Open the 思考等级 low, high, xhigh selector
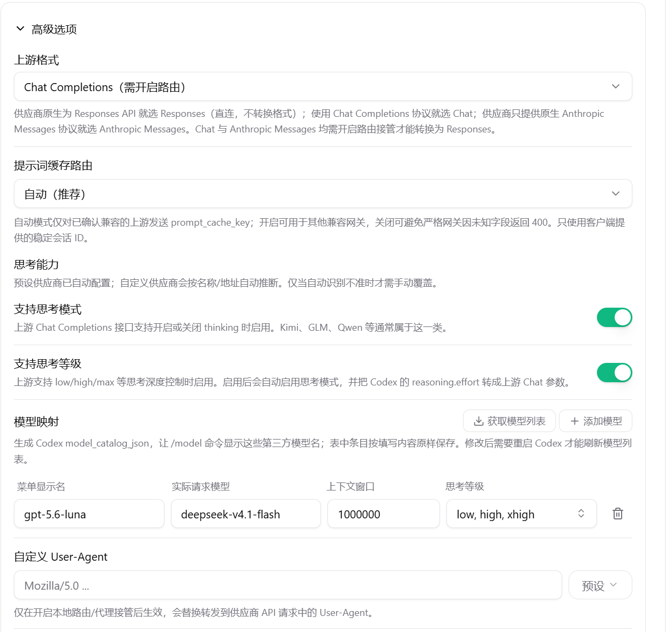The width and height of the screenshot is (672, 632). (521, 514)
